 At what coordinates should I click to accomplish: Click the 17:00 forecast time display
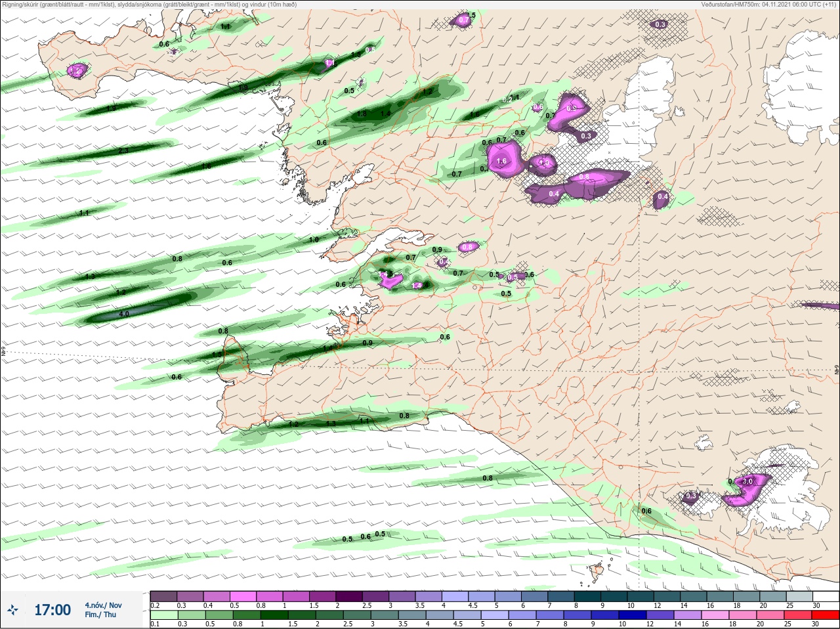(x=52, y=610)
